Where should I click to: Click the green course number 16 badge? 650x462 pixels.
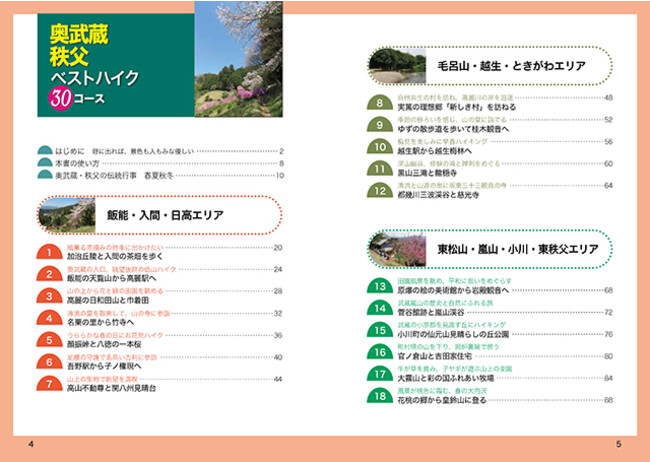(379, 354)
